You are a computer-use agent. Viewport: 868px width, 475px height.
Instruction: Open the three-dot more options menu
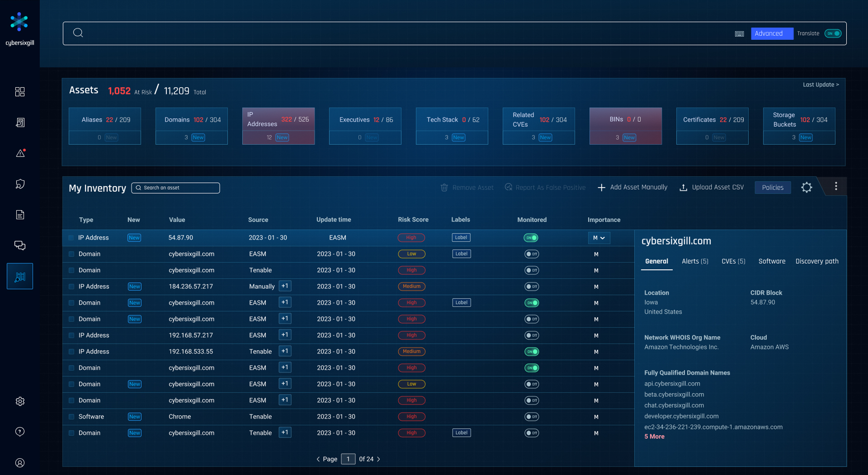pyautogui.click(x=836, y=186)
